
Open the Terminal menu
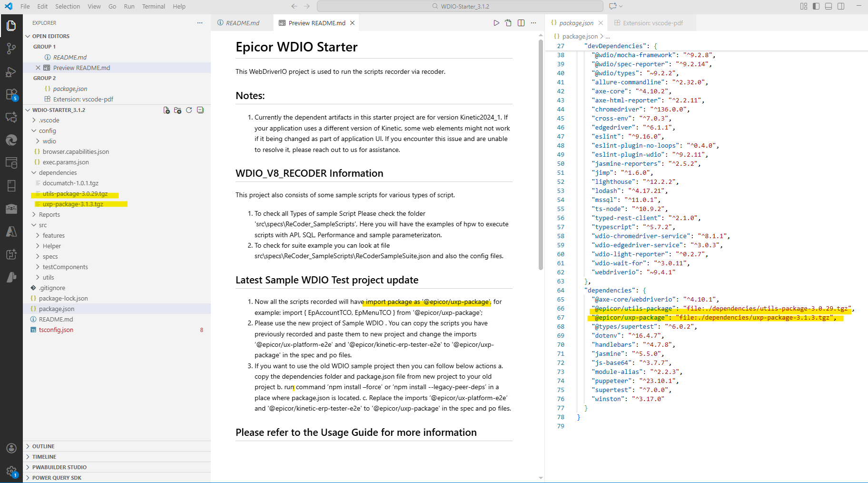point(153,6)
